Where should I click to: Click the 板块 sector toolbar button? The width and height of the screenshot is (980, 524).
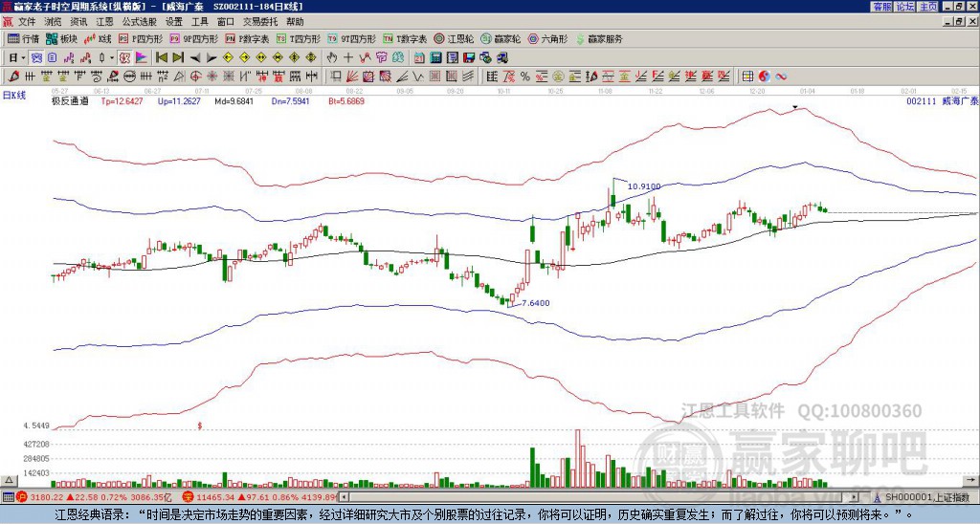(61, 39)
